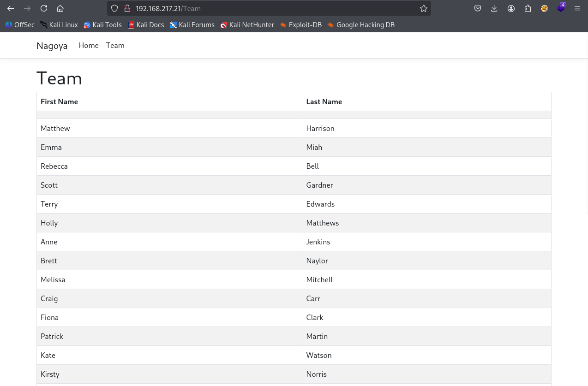588x386 pixels.
Task: Click the shield tracking protection icon
Action: 114,8
